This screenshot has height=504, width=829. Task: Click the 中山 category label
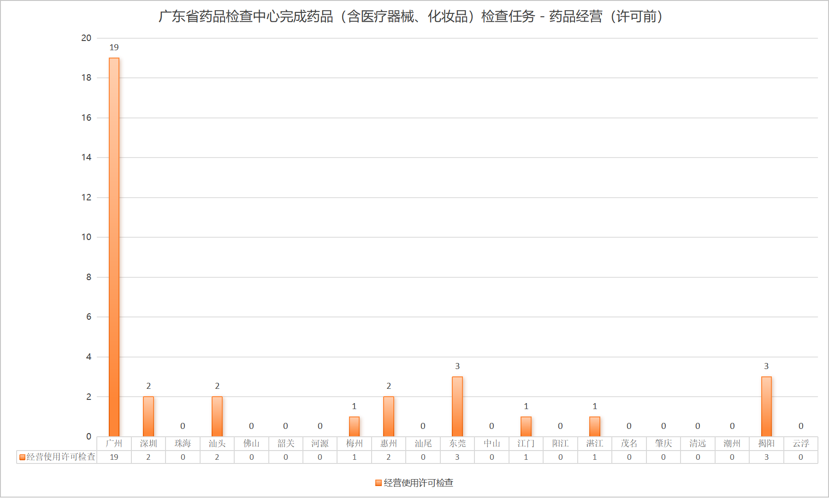(491, 443)
